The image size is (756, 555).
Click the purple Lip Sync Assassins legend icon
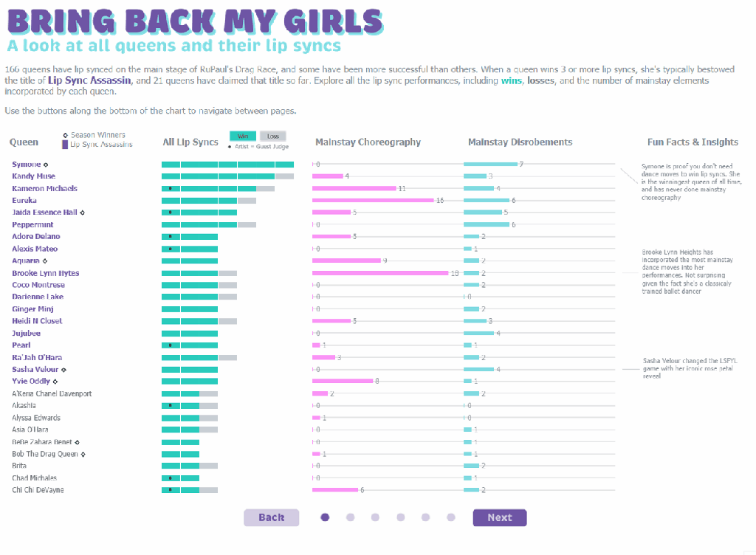[x=65, y=145]
